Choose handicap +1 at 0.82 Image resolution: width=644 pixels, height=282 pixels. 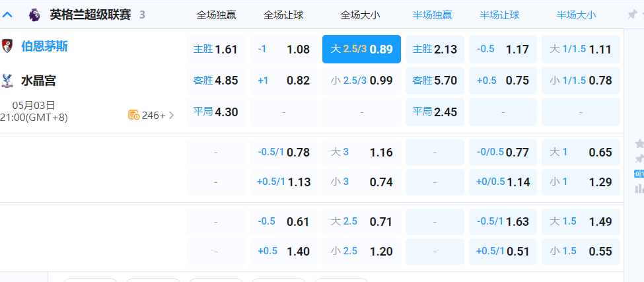click(283, 81)
